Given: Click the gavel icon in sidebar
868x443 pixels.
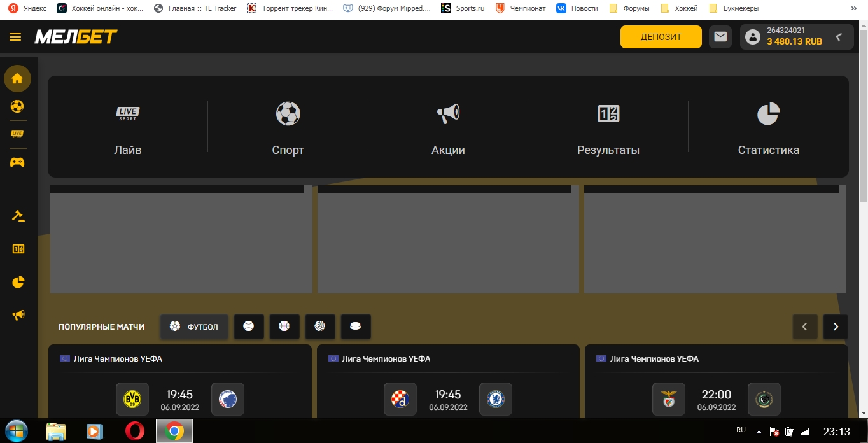Looking at the screenshot, I should point(18,216).
